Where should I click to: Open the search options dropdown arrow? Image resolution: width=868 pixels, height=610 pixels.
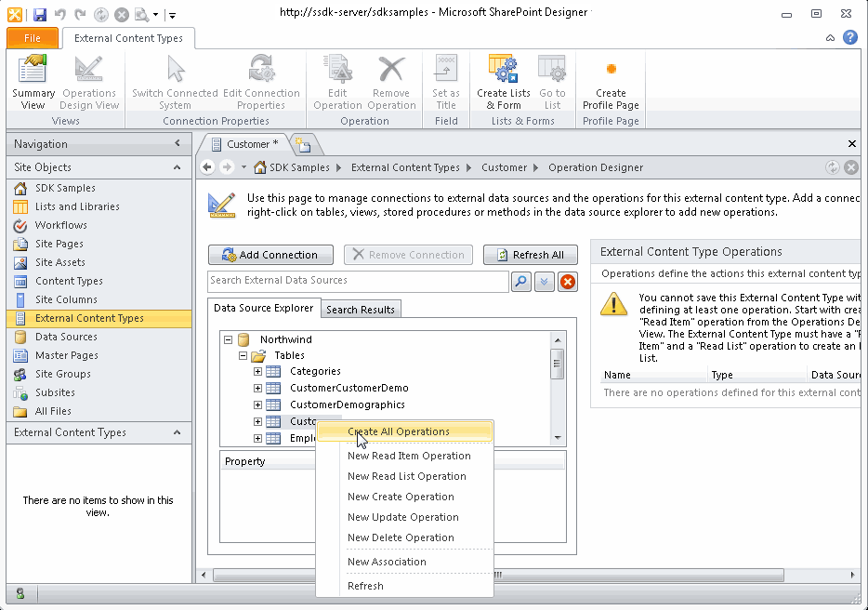click(x=544, y=281)
